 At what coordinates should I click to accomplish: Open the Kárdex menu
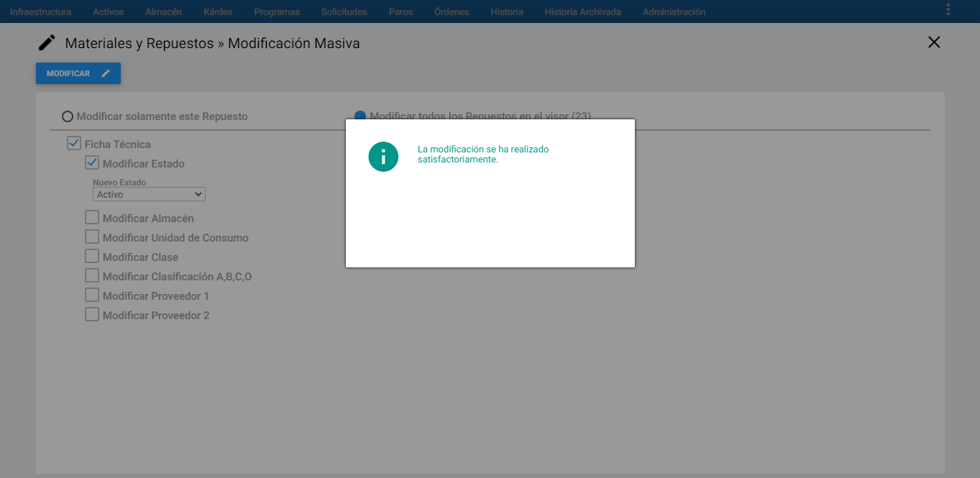click(218, 12)
